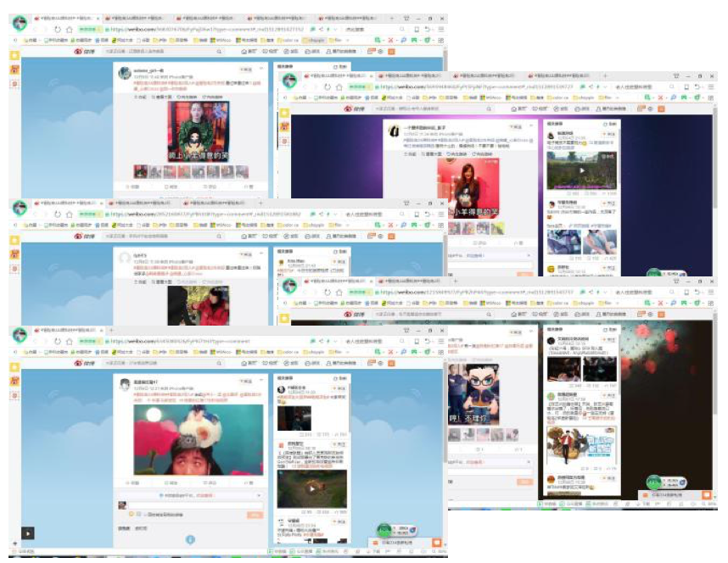
Task: Click the home icon in the purple-background window
Action: pos(339,86)
